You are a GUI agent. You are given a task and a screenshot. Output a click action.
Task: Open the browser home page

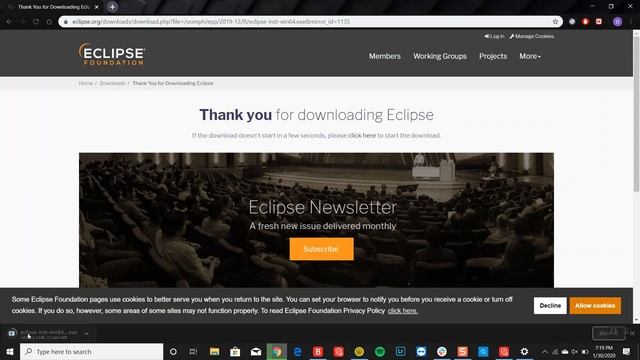pyautogui.click(x=49, y=22)
